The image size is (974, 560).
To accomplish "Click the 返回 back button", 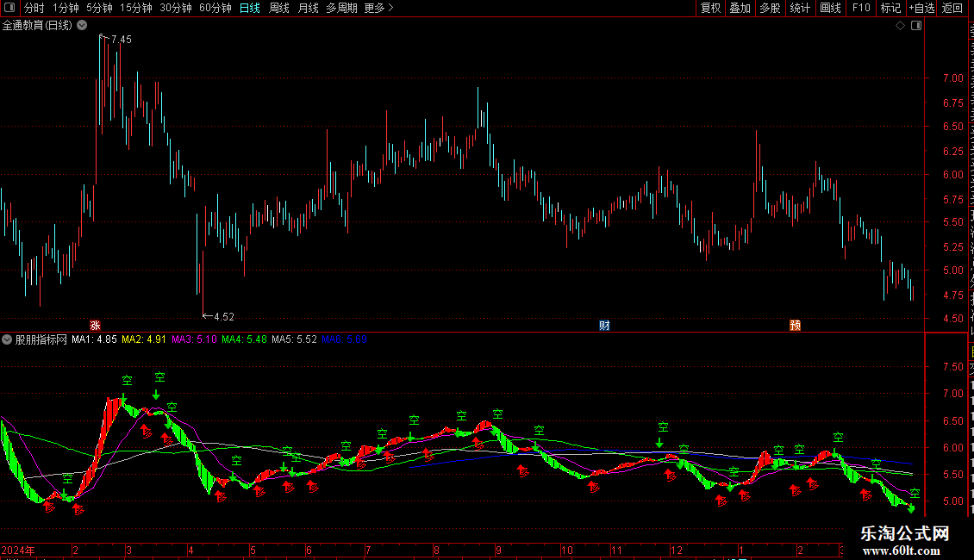I will pos(952,8).
